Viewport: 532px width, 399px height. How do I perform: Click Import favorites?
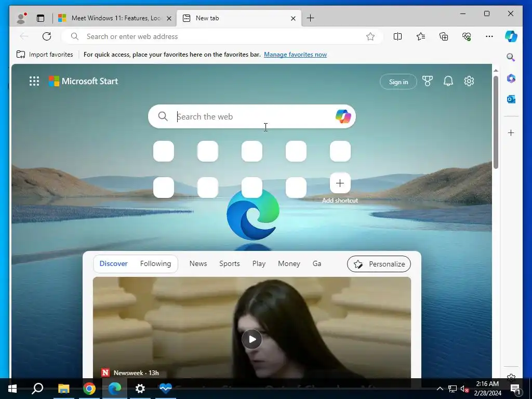pos(45,54)
